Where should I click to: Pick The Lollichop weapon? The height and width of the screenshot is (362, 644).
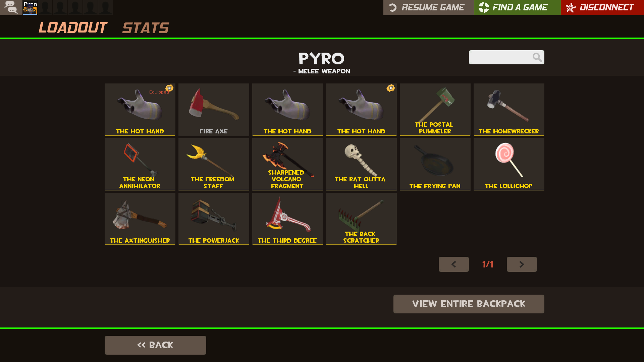[x=509, y=164]
